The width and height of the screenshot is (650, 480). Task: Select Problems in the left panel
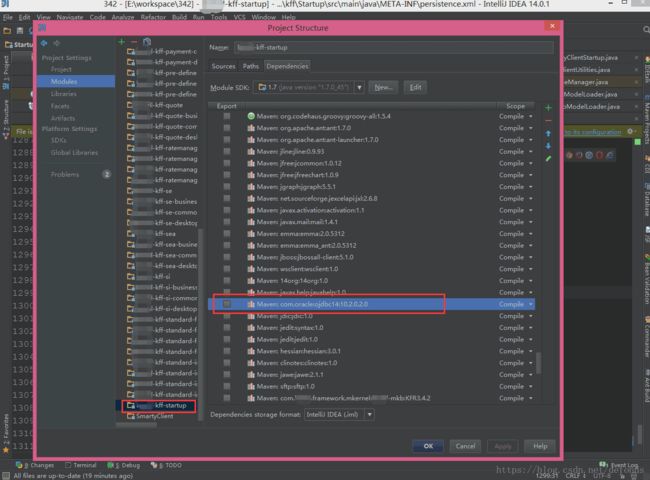(x=65, y=175)
